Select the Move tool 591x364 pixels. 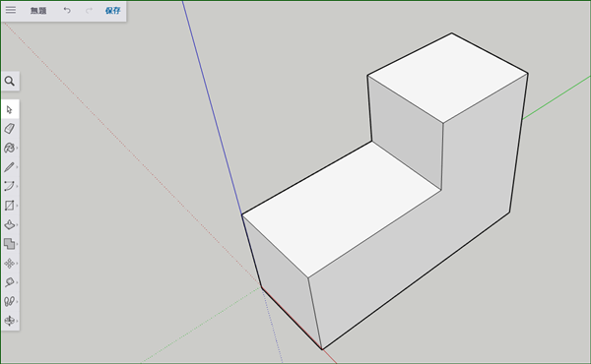10,263
